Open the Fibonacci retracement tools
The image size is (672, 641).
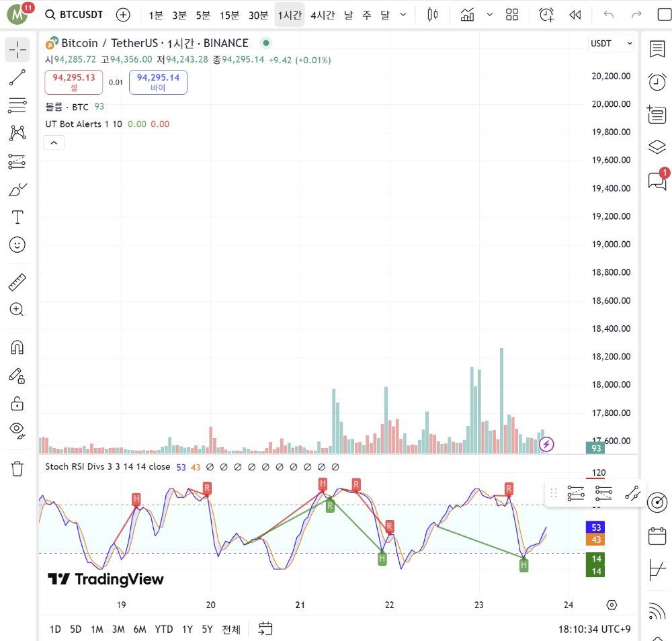click(17, 105)
